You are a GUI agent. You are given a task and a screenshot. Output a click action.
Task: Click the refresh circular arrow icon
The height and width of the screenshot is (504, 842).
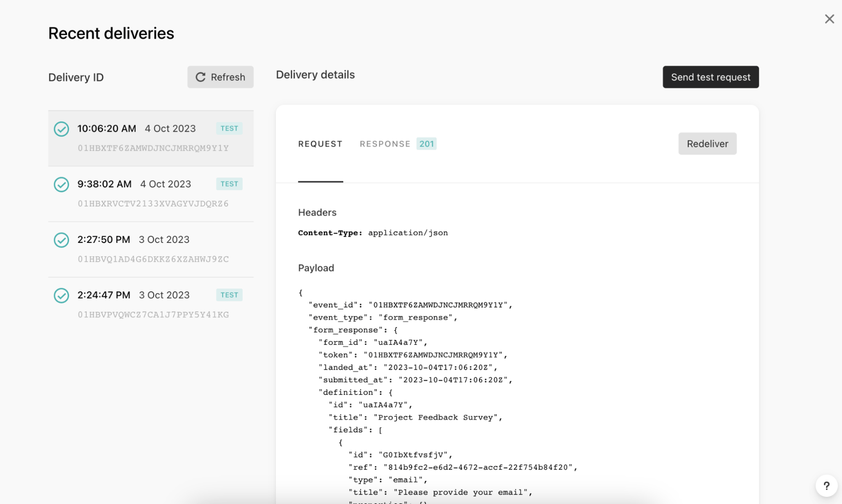(200, 77)
